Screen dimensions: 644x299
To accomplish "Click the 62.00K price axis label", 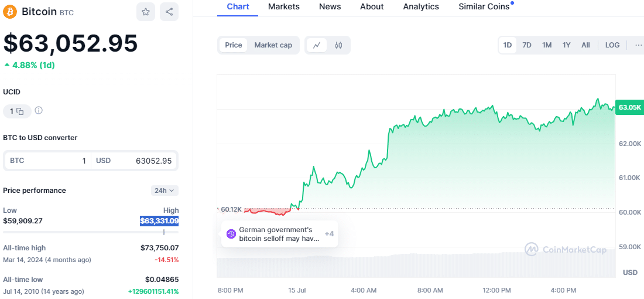I will 629,143.
